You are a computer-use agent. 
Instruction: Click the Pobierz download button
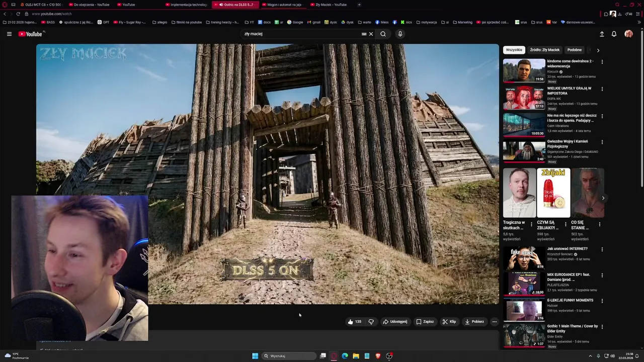click(474, 322)
